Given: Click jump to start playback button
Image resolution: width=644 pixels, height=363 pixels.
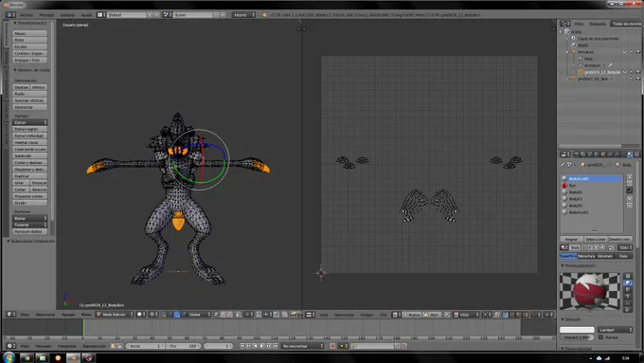Looking at the screenshot, I should click(x=242, y=346).
